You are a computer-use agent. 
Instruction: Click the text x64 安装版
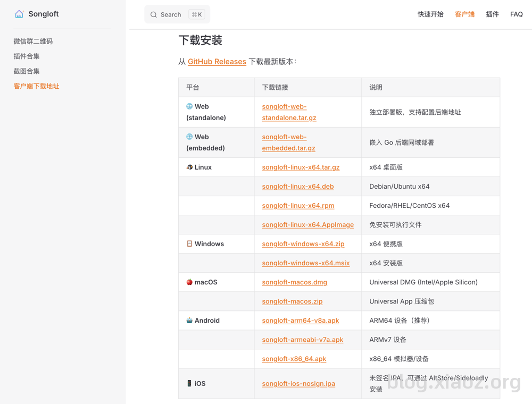pos(386,263)
